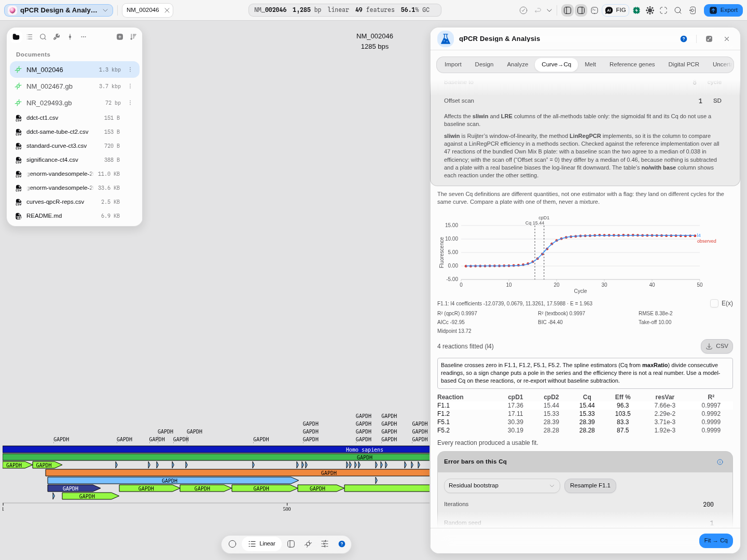Image resolution: width=747 pixels, height=560 pixels.
Task: Open the Reference genes tab
Action: [632, 65]
